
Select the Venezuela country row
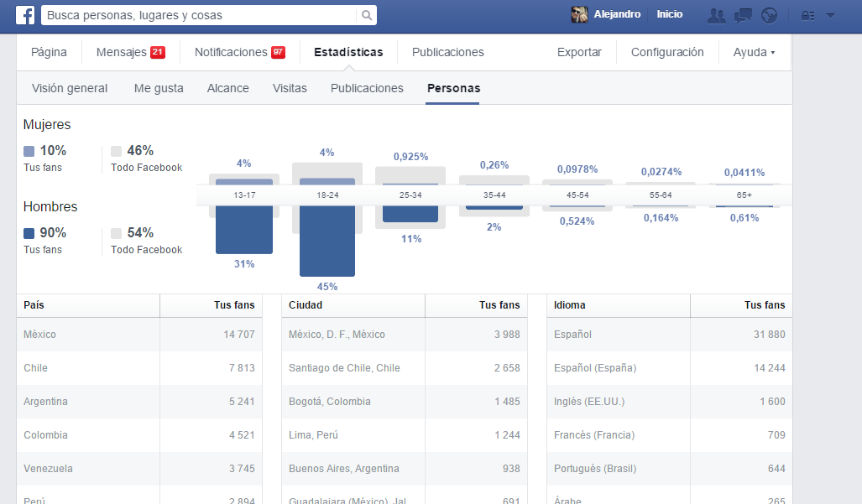139,468
